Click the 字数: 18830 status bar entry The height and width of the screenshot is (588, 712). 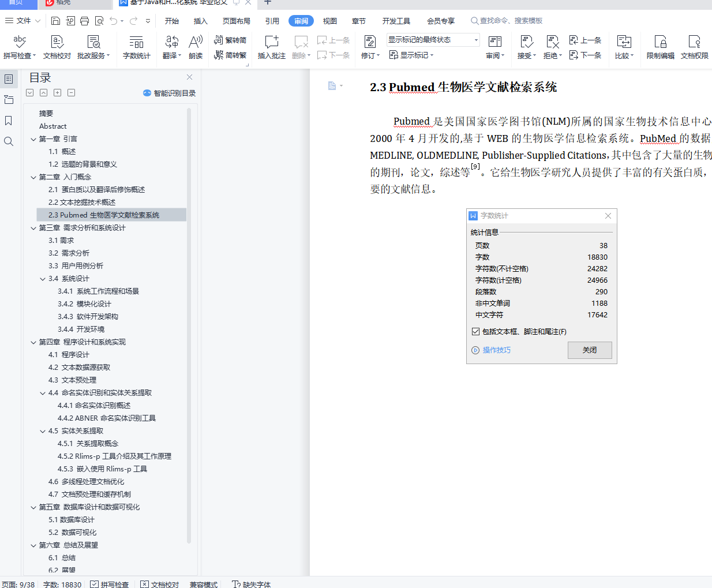[62, 584]
